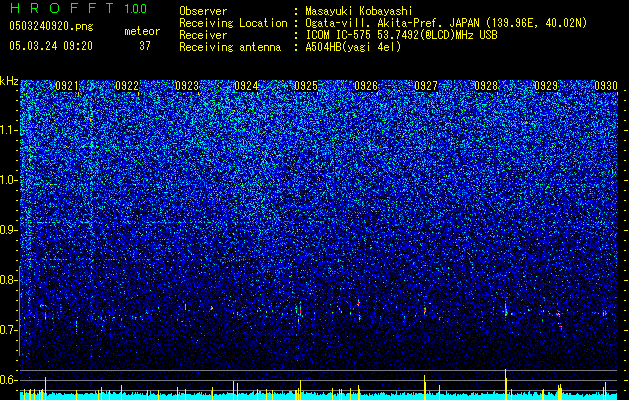Click the 0923 time marker
Screen dimensions: 629x400
(187, 86)
